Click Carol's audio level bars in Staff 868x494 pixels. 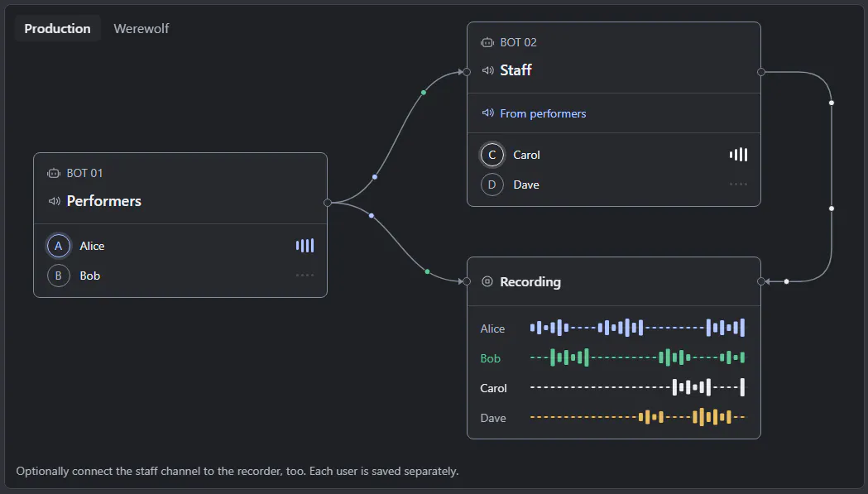tap(738, 155)
